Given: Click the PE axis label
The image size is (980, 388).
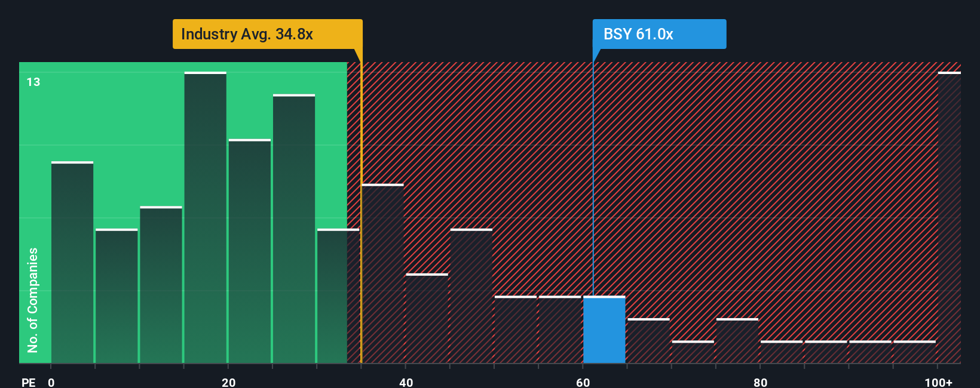Looking at the screenshot, I should tap(29, 382).
